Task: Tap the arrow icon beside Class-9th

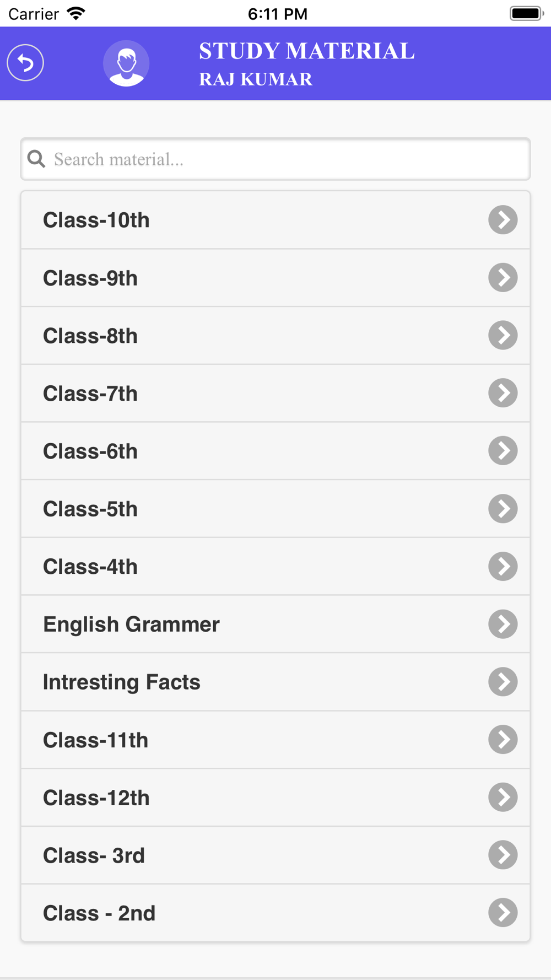Action: (503, 277)
